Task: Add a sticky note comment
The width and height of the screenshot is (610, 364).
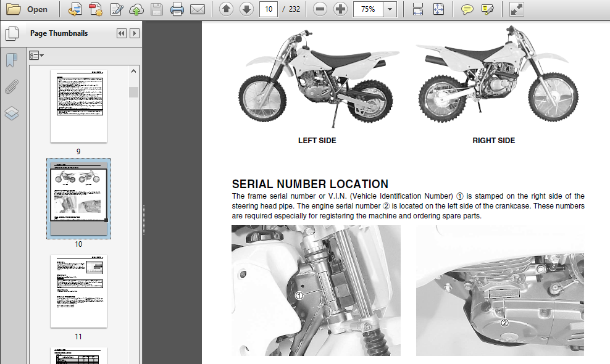Action: coord(467,9)
